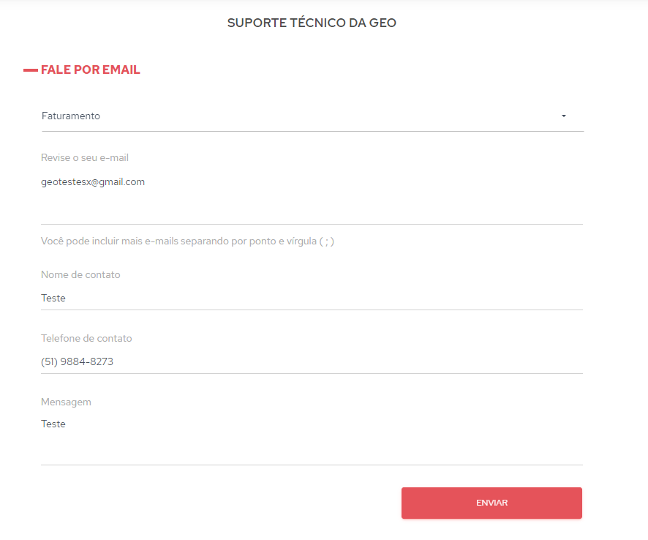The height and width of the screenshot is (540, 648).
Task: Click the empty area below Teste in Mensagem
Action: (312, 447)
